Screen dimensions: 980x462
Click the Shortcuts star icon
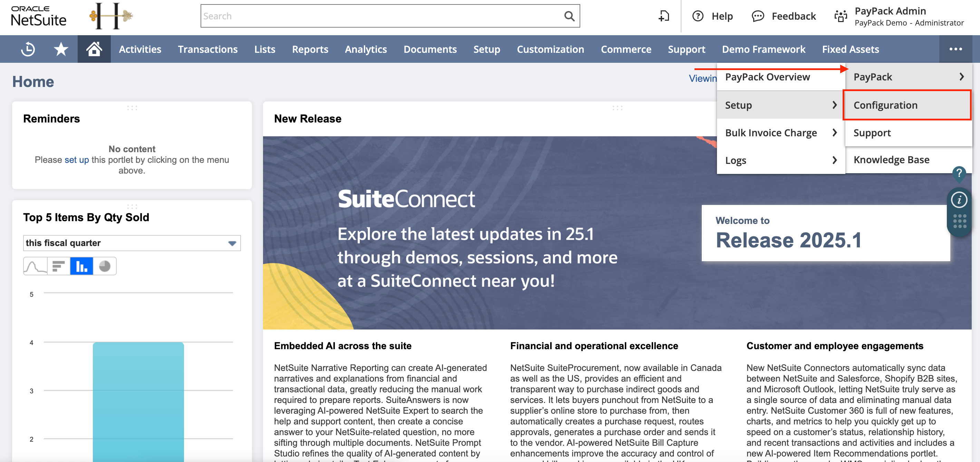61,49
